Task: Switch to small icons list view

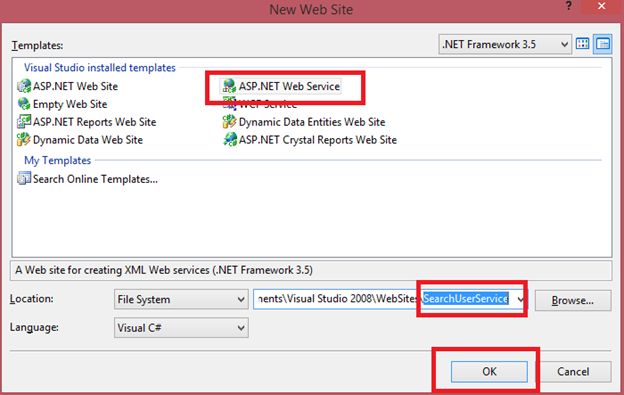Action: (603, 44)
